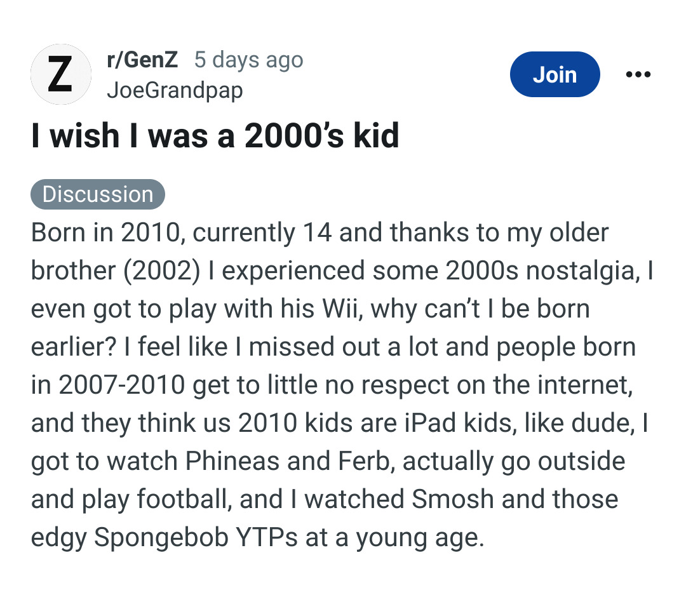View JoeGrandpap's user profile
The width and height of the screenshot is (686, 616).
(x=175, y=90)
